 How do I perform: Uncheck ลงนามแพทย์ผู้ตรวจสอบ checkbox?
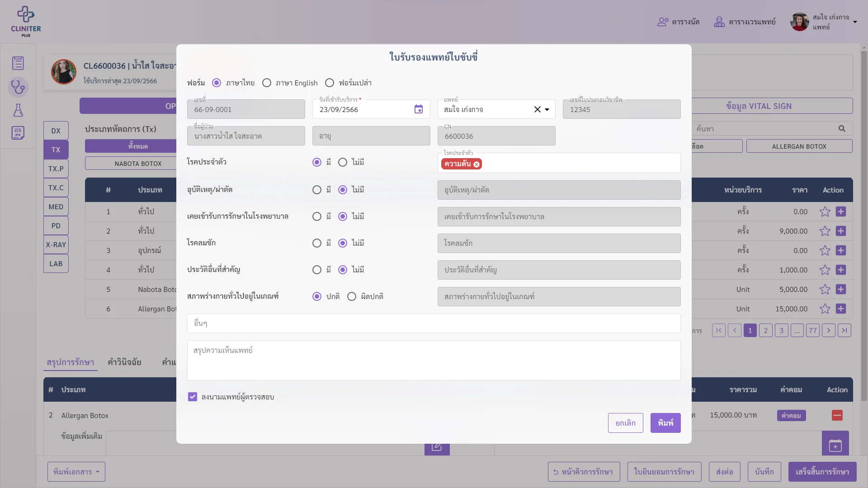click(193, 397)
